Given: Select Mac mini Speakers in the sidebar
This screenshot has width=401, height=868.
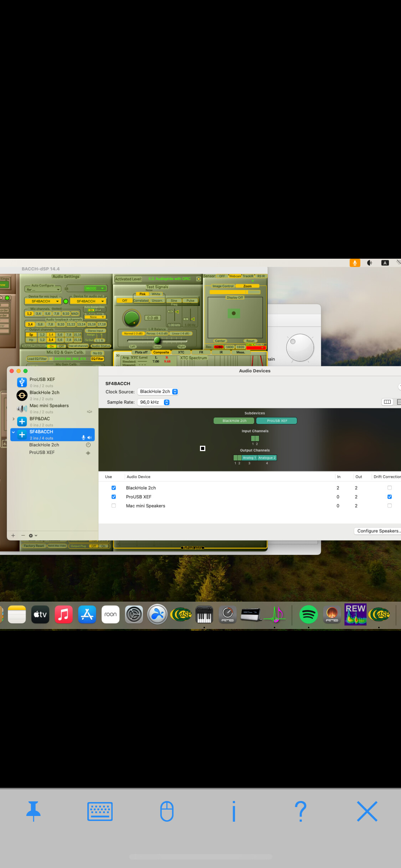Looking at the screenshot, I should tap(53, 409).
